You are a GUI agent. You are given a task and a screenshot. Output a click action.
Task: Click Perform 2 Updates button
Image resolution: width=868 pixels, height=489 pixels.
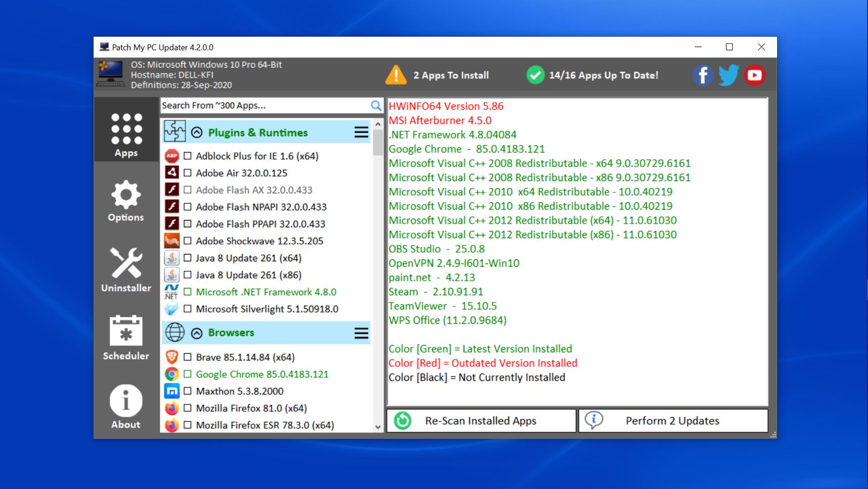[x=673, y=420]
